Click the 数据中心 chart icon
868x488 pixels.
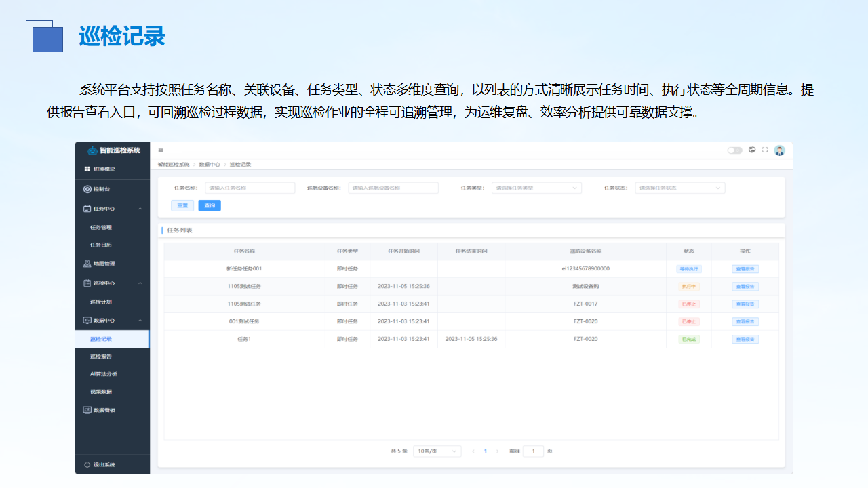(x=87, y=320)
